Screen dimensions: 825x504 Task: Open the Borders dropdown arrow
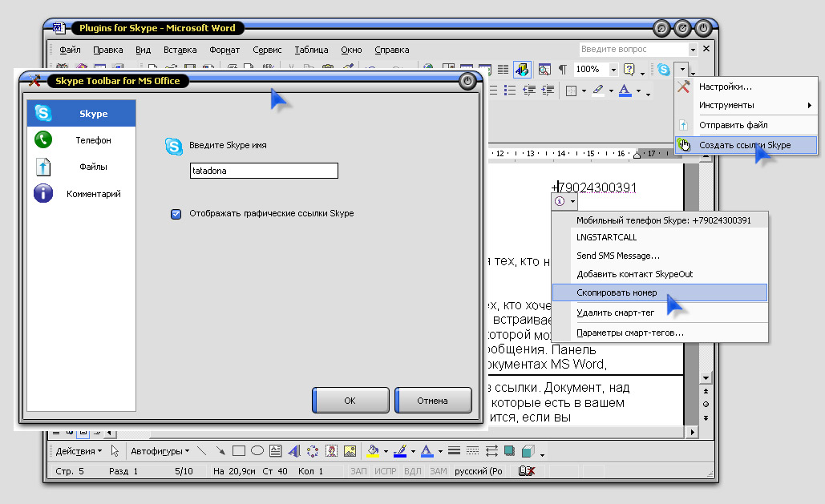(584, 91)
